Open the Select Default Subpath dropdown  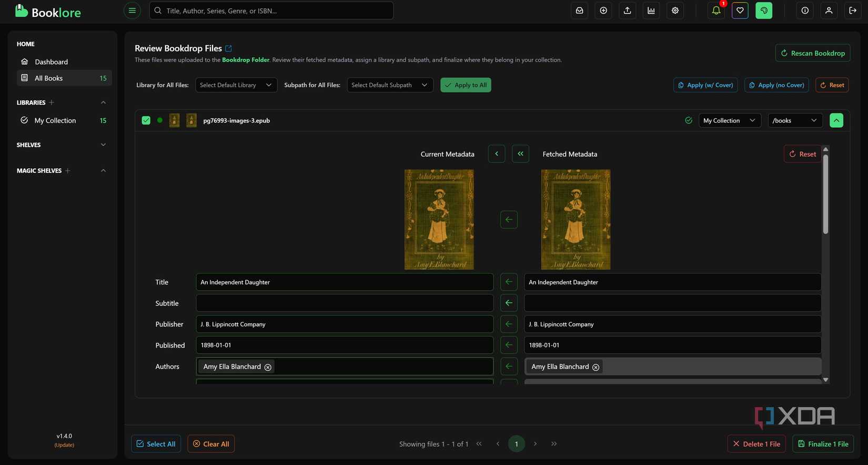click(390, 85)
